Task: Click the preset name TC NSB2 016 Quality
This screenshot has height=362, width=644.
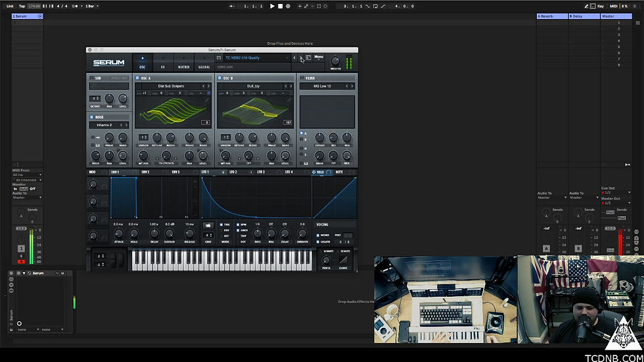Action: pyautogui.click(x=242, y=58)
